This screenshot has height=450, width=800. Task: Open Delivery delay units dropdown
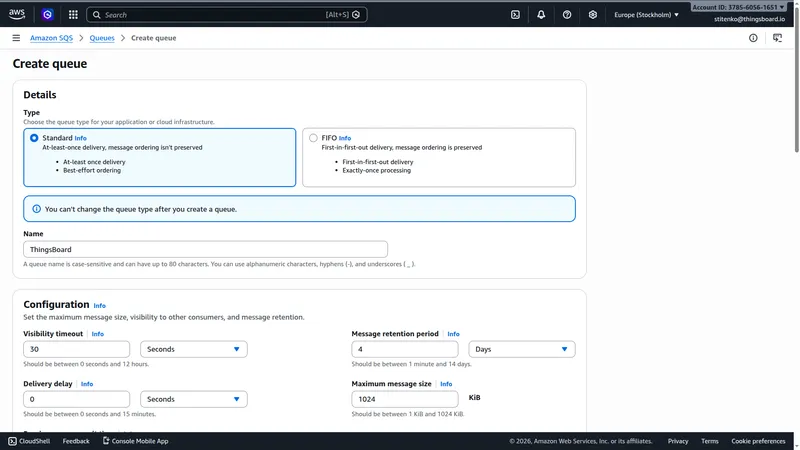[194, 399]
